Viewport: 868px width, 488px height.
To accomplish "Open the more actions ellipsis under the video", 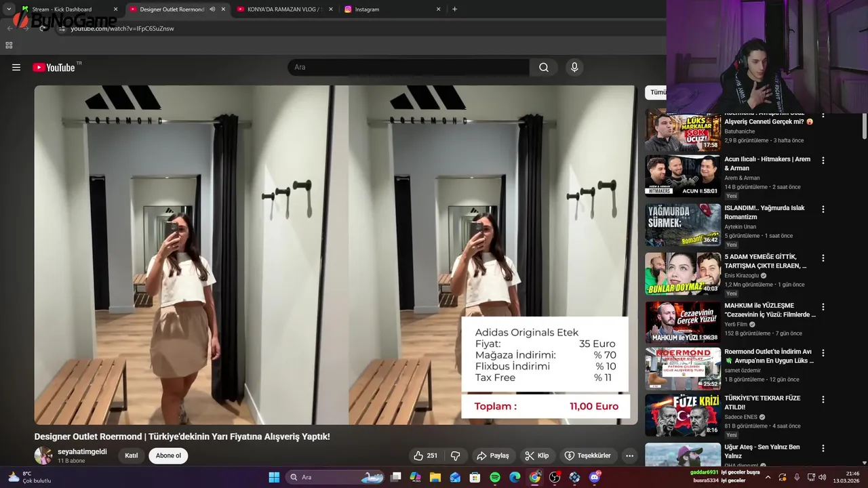I will tap(630, 455).
